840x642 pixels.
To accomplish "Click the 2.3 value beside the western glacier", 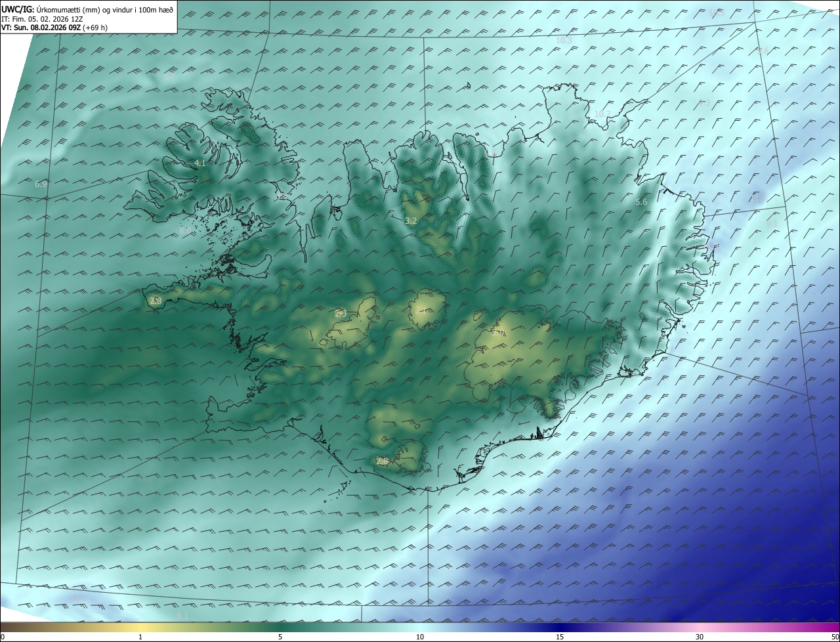I will point(341,314).
